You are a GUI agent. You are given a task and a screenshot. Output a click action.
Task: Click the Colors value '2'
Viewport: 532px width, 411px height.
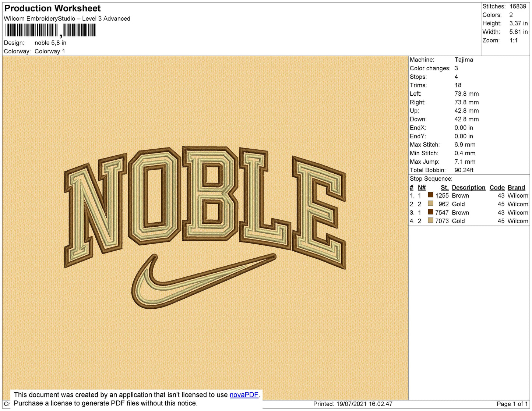pos(511,15)
